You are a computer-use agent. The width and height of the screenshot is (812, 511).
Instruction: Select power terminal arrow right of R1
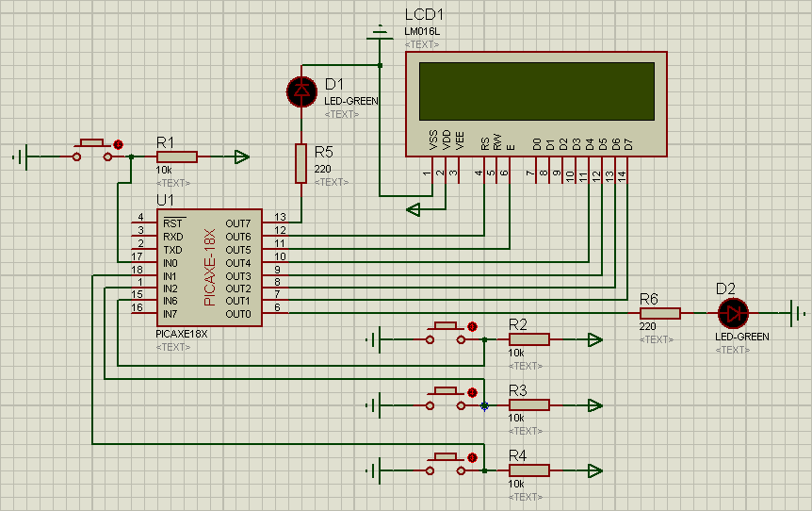tap(241, 157)
